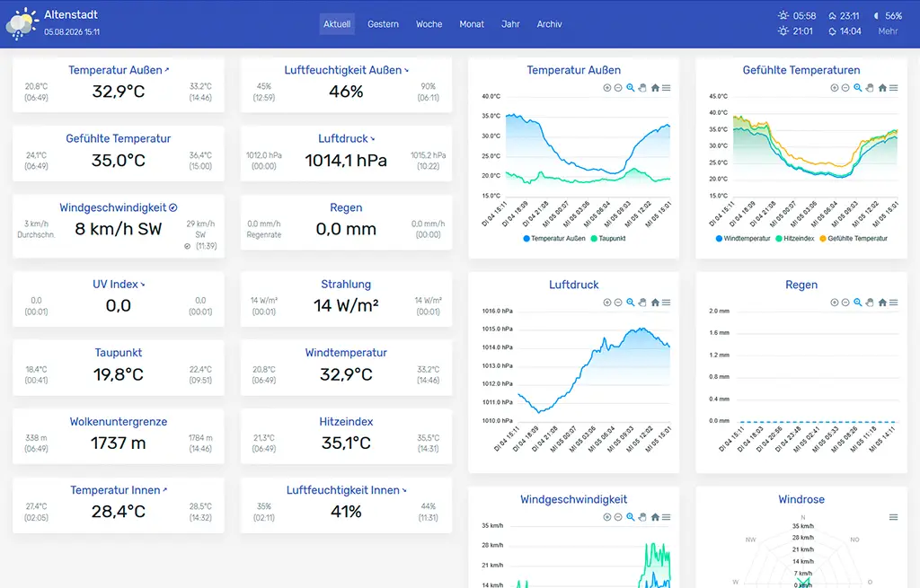This screenshot has width=920, height=588.
Task: Open the Woche view
Action: (429, 24)
